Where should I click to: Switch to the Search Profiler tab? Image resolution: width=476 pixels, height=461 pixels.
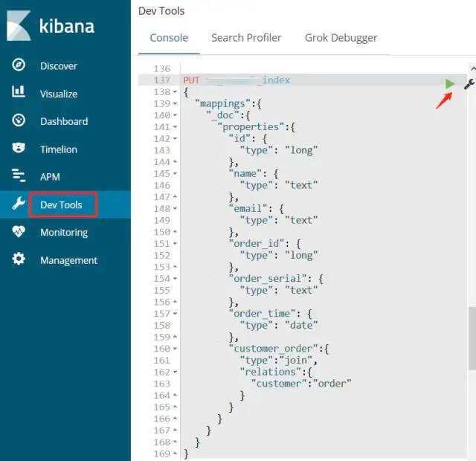246,38
